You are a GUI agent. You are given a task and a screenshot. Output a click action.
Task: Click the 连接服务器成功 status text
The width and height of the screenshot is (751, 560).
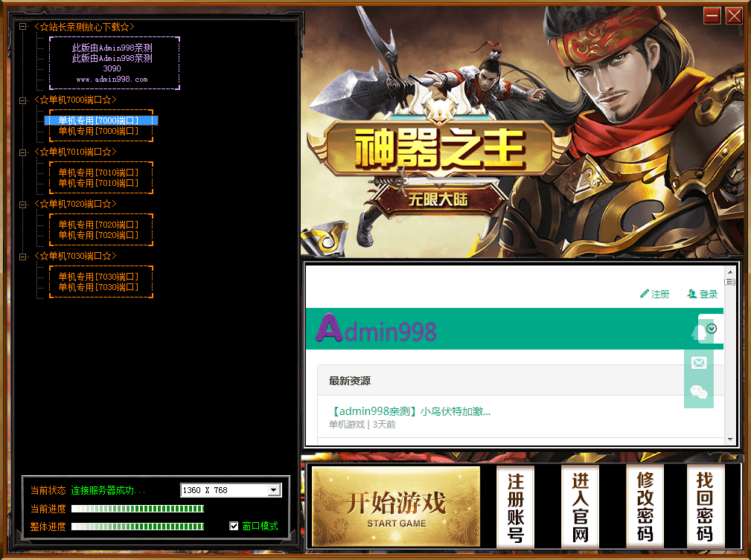[x=108, y=491]
